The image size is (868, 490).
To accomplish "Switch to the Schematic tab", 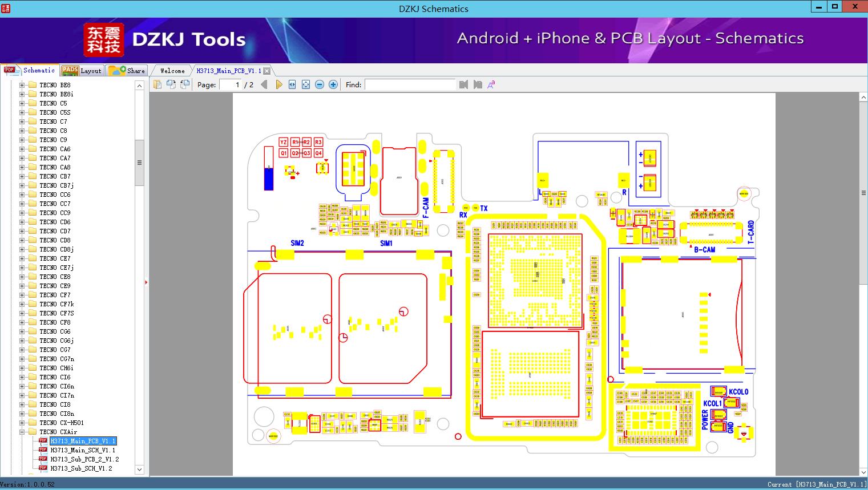I will click(30, 70).
